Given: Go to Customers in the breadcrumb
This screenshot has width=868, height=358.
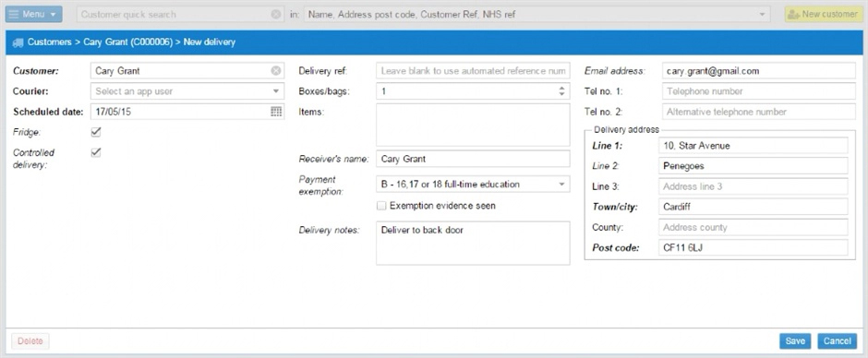Looking at the screenshot, I should tap(49, 42).
